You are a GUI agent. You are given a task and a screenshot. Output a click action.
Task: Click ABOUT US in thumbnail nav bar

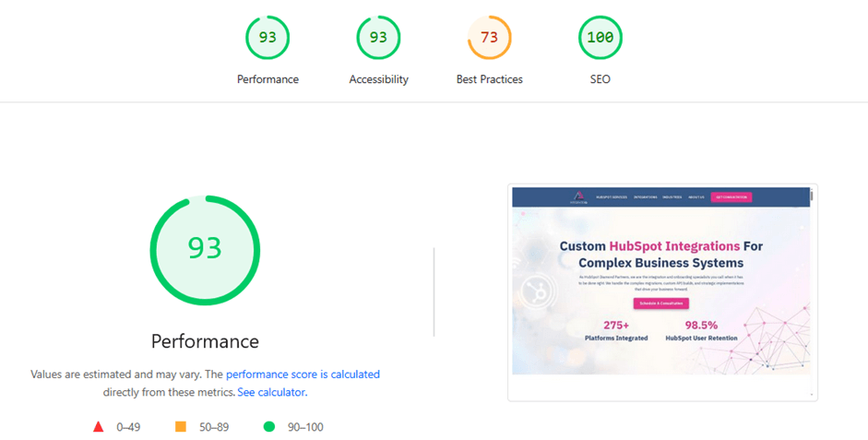click(696, 197)
